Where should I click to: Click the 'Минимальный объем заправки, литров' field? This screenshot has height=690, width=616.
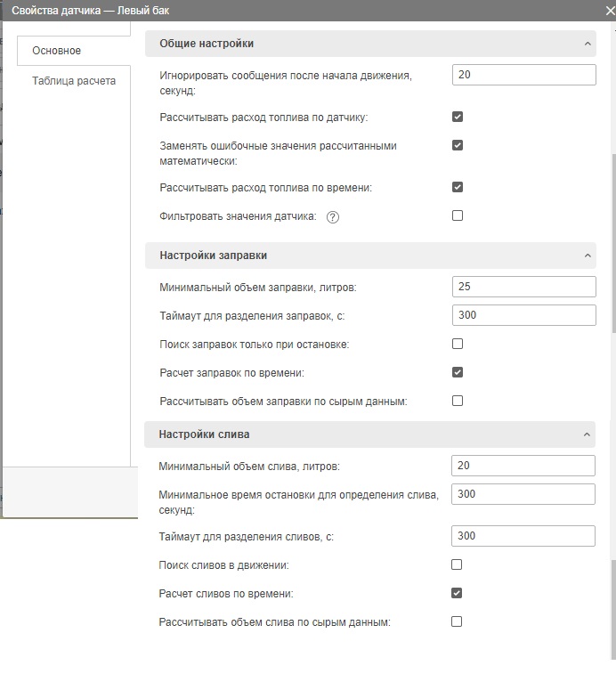(x=523, y=287)
